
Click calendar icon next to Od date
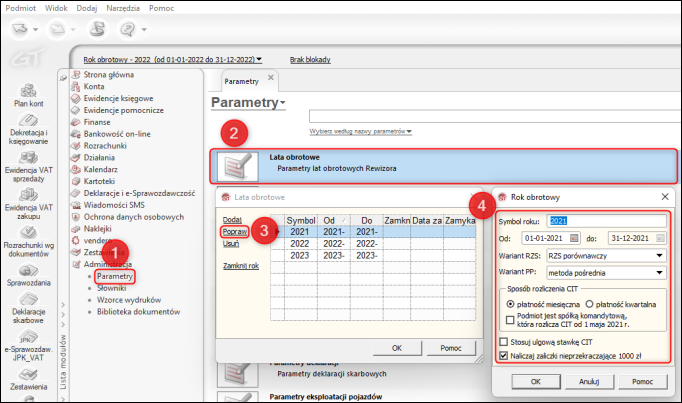[x=574, y=238]
